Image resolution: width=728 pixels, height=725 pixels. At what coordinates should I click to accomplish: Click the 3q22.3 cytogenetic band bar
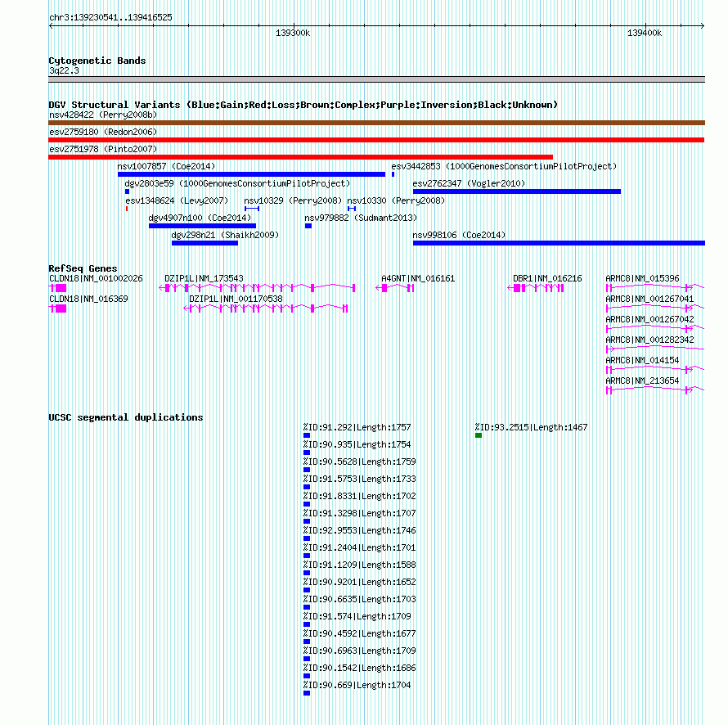tap(376, 79)
